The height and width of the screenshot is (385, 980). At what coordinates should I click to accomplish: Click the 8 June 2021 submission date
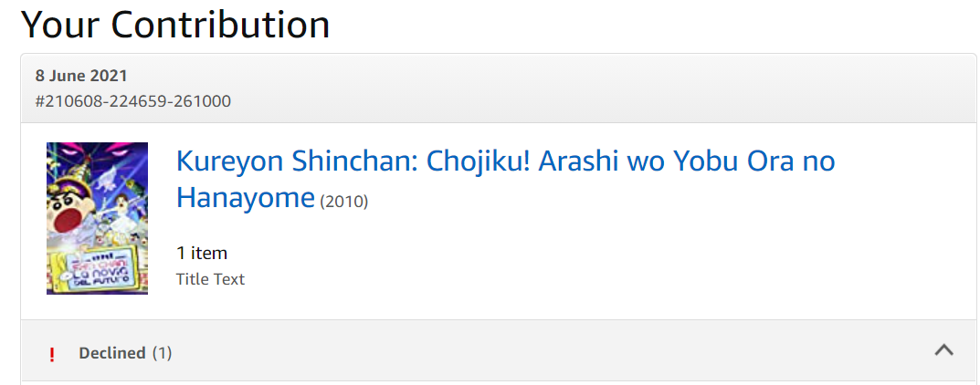pos(81,76)
